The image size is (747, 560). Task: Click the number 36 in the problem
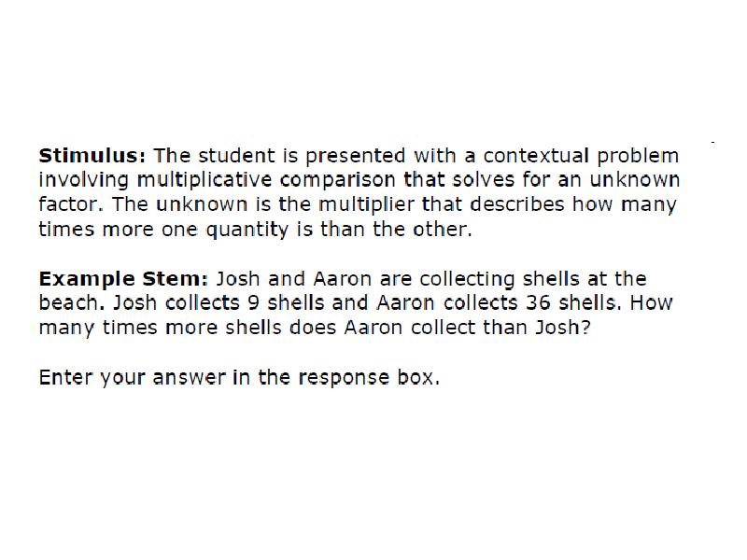(538, 302)
